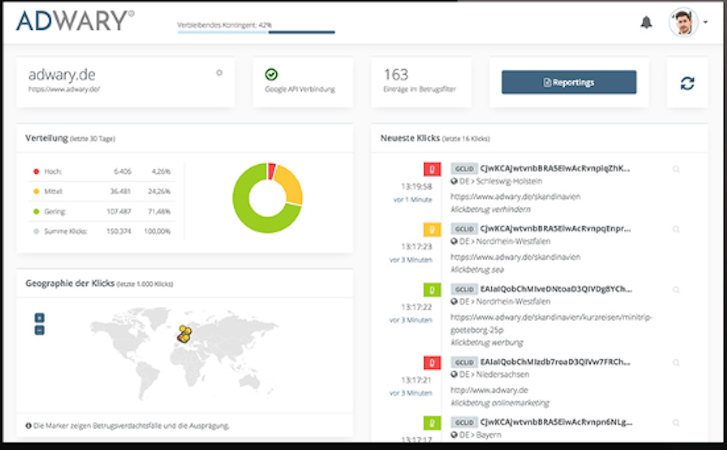
Task: Click gray Summe Klicks legend dot
Action: [x=36, y=231]
